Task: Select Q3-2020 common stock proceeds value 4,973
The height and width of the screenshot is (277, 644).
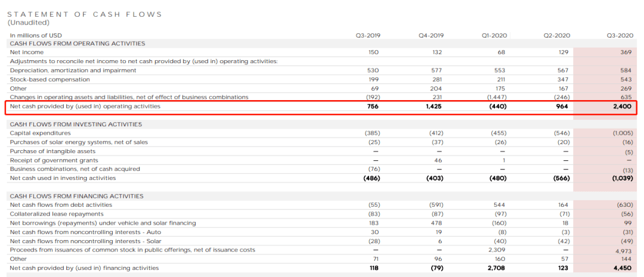Action: (624, 251)
